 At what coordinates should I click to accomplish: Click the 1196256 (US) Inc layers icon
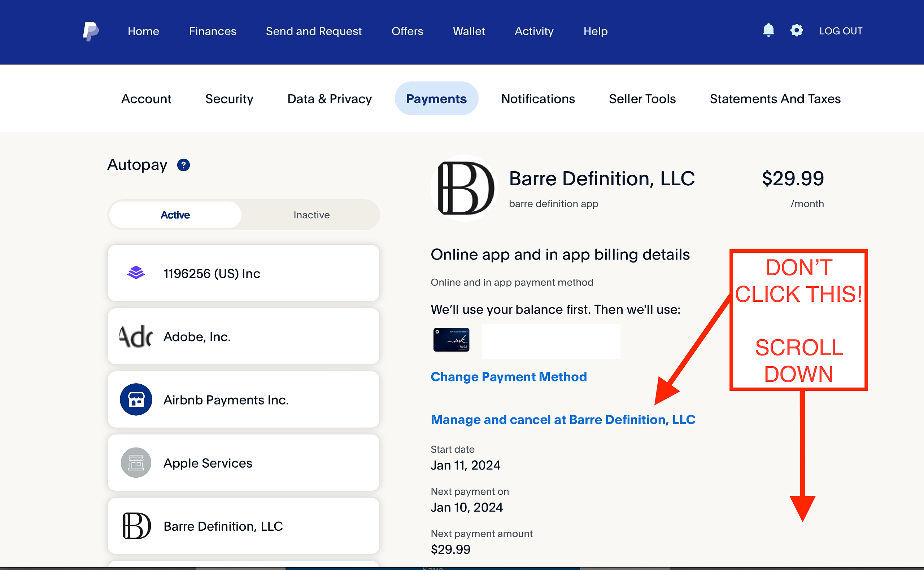point(136,273)
